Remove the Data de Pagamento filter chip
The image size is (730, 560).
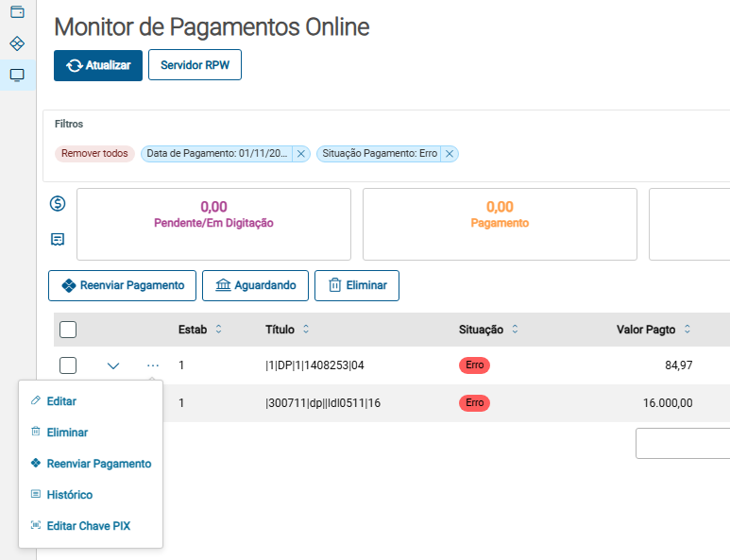[x=301, y=153]
